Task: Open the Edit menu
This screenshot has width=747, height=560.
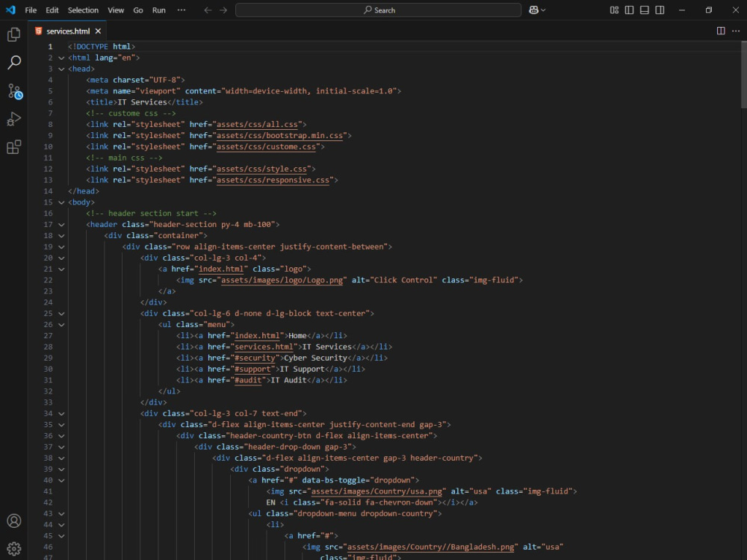Action: [x=52, y=10]
